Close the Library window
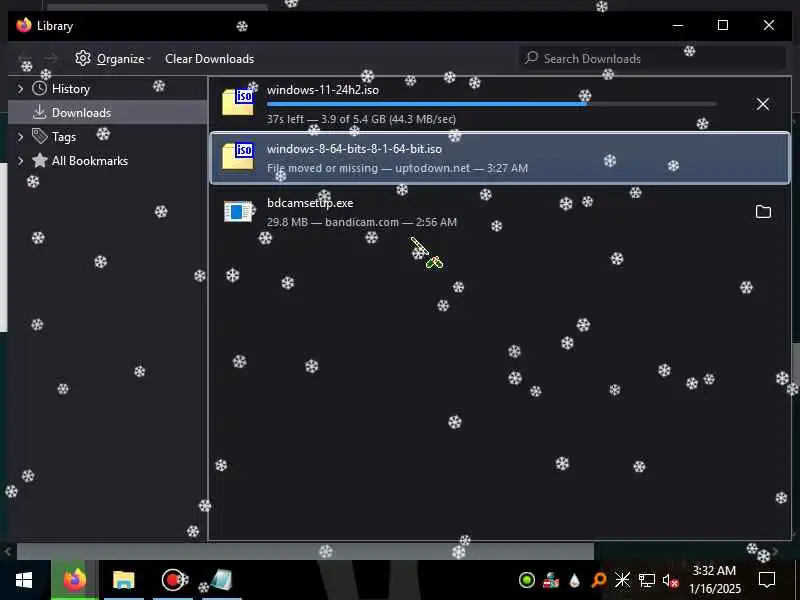Image resolution: width=800 pixels, height=600 pixels. point(768,25)
